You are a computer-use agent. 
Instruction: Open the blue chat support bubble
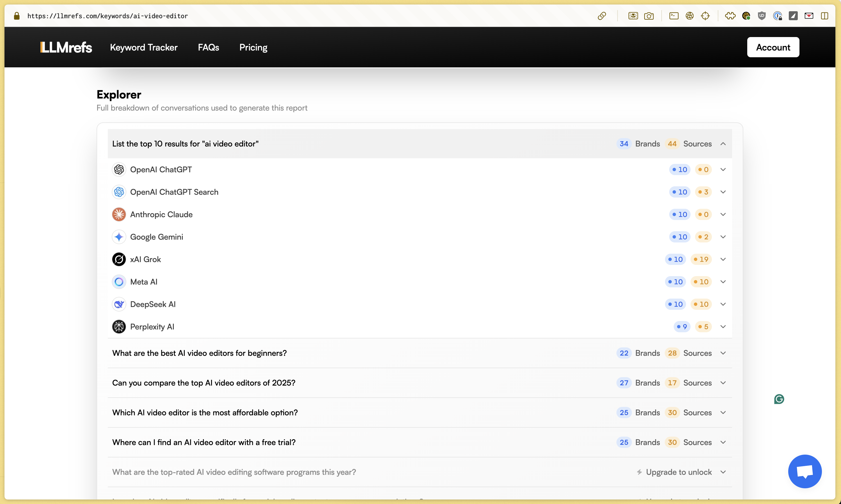click(x=804, y=471)
